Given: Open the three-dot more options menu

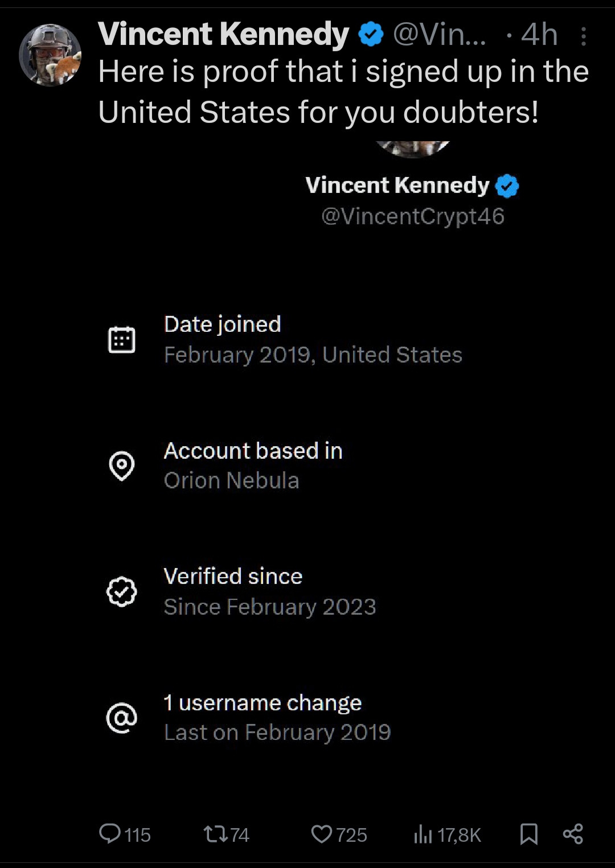Looking at the screenshot, I should click(583, 37).
